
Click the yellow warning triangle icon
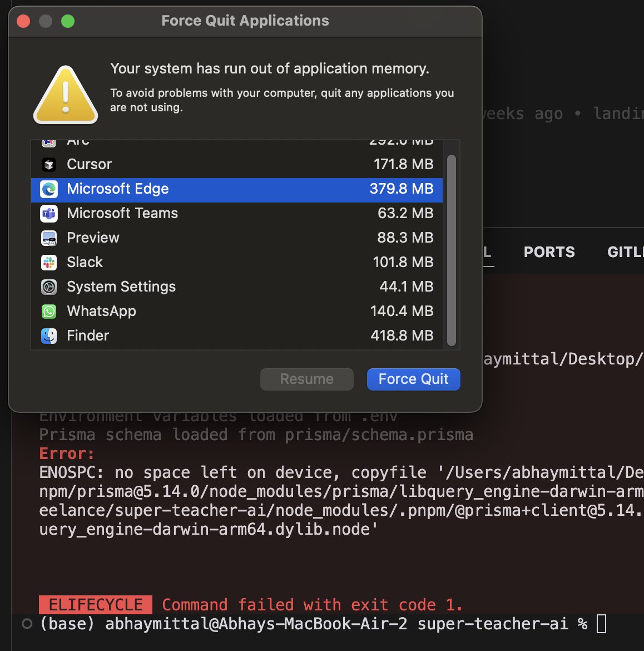[x=66, y=95]
